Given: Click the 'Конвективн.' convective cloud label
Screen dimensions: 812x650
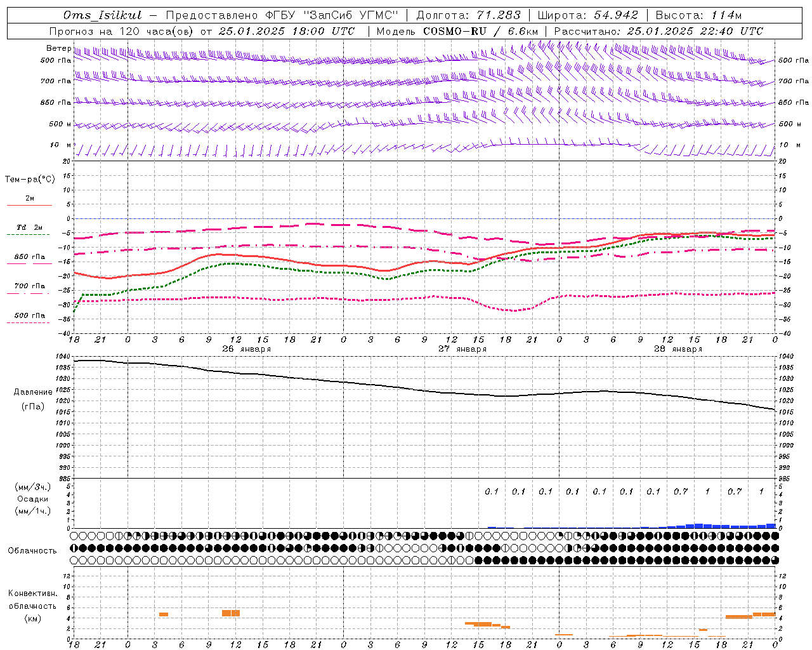Looking at the screenshot, I should pos(32,594).
